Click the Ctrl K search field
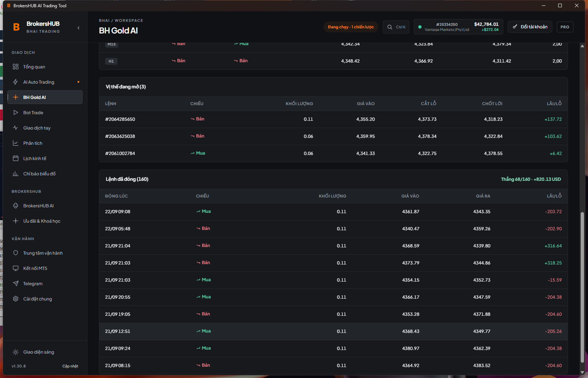588x378 pixels. pos(396,27)
